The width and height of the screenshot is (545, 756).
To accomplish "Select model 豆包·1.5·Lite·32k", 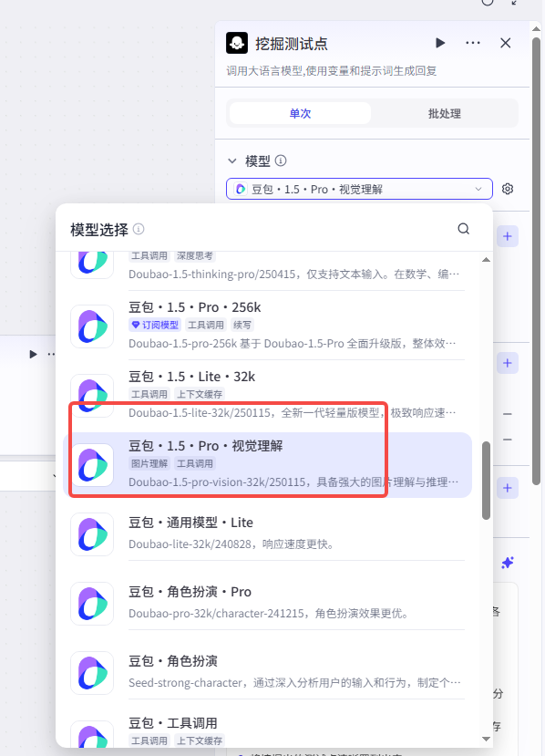I will tap(267, 394).
